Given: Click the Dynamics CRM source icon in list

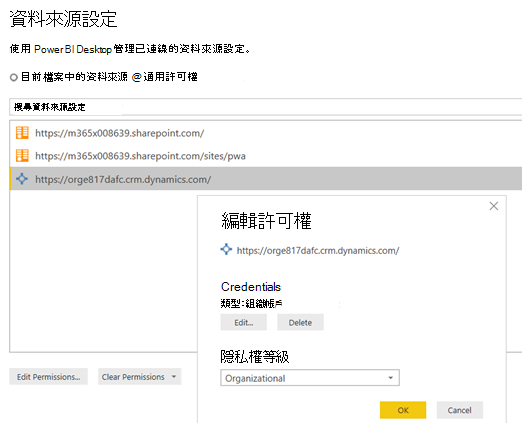Looking at the screenshot, I should pos(22,179).
